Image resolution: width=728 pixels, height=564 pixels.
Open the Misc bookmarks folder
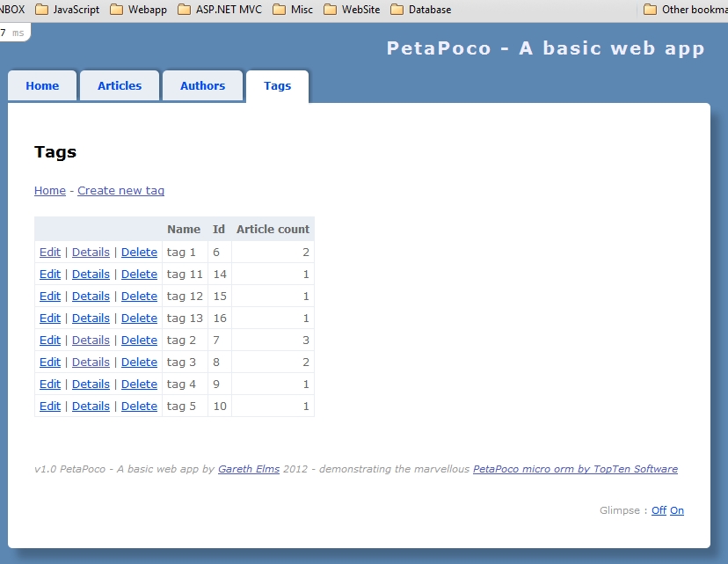(x=293, y=10)
